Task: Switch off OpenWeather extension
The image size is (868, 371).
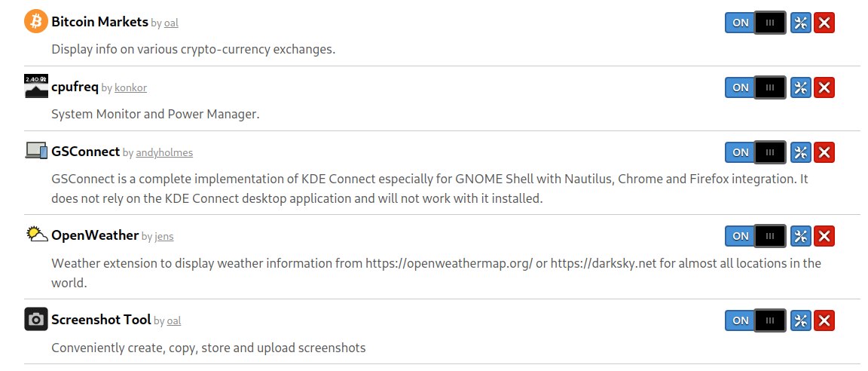Action: click(756, 236)
